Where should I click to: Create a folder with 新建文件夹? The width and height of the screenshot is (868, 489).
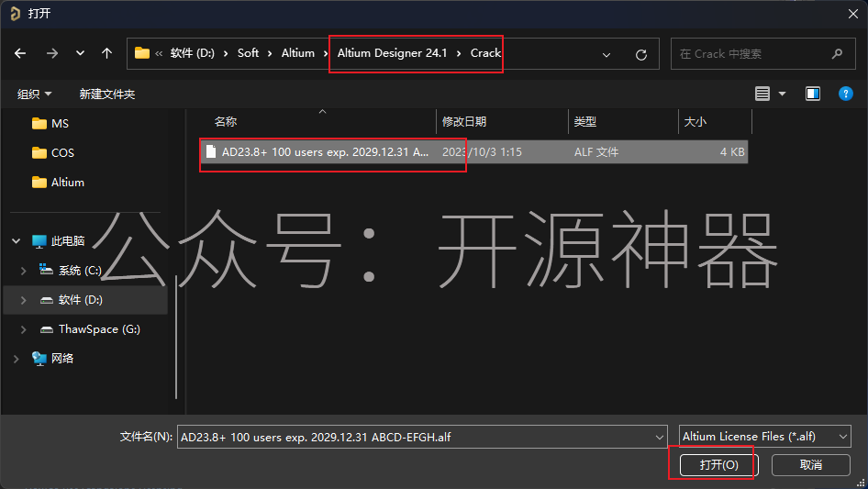coord(106,94)
